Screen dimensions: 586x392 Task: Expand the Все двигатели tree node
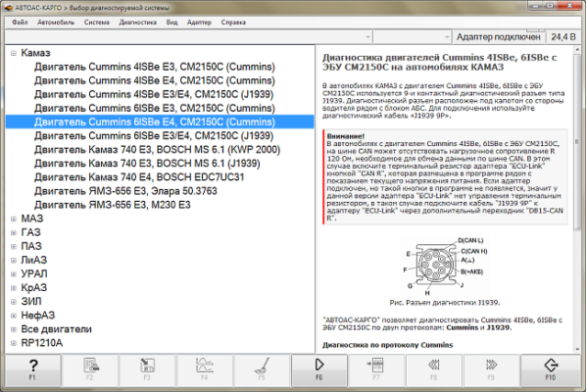pyautogui.click(x=14, y=329)
